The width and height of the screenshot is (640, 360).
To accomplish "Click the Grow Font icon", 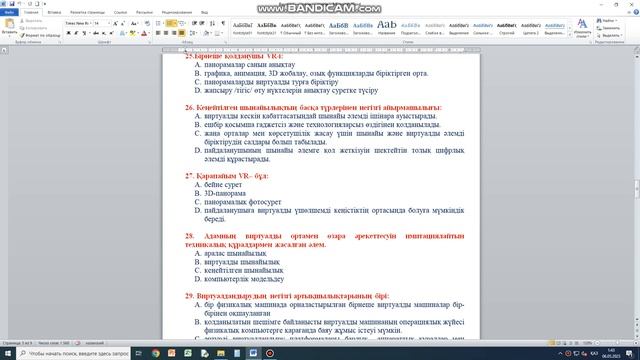I will [116, 23].
